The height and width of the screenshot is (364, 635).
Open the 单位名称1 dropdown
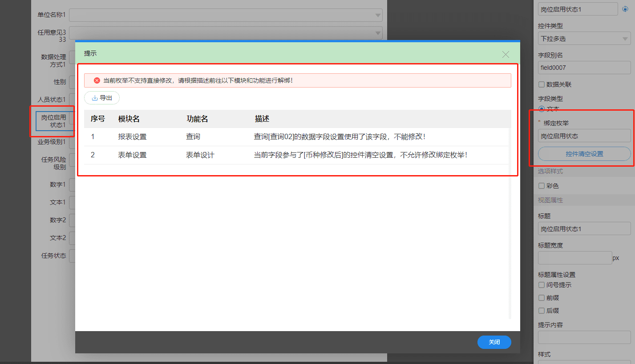click(226, 15)
